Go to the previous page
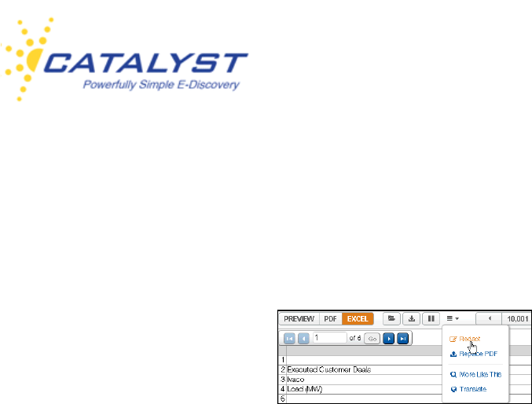Image resolution: width=532 pixels, height=404 pixels. 303,339
